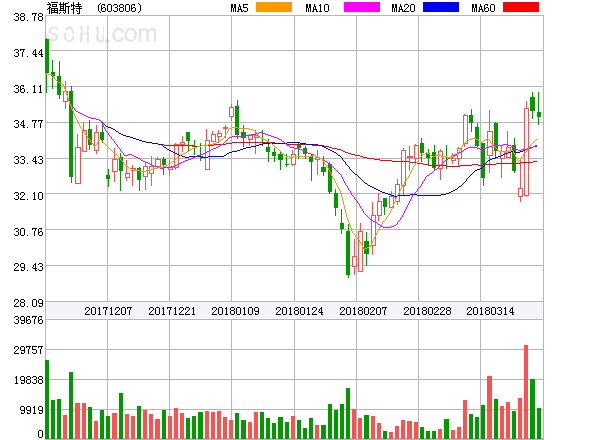The height and width of the screenshot is (440, 600).
Task: Click the MA20 legend label
Action: [x=403, y=8]
